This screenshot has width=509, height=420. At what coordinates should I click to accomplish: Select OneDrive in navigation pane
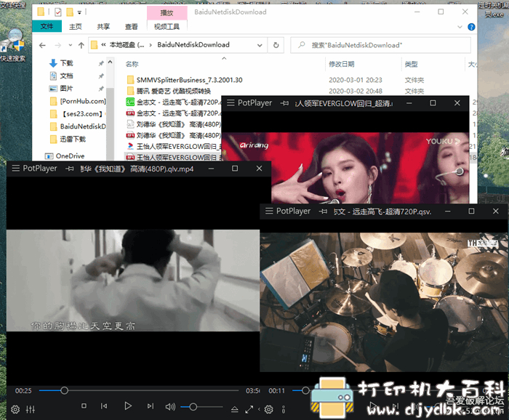coord(65,156)
